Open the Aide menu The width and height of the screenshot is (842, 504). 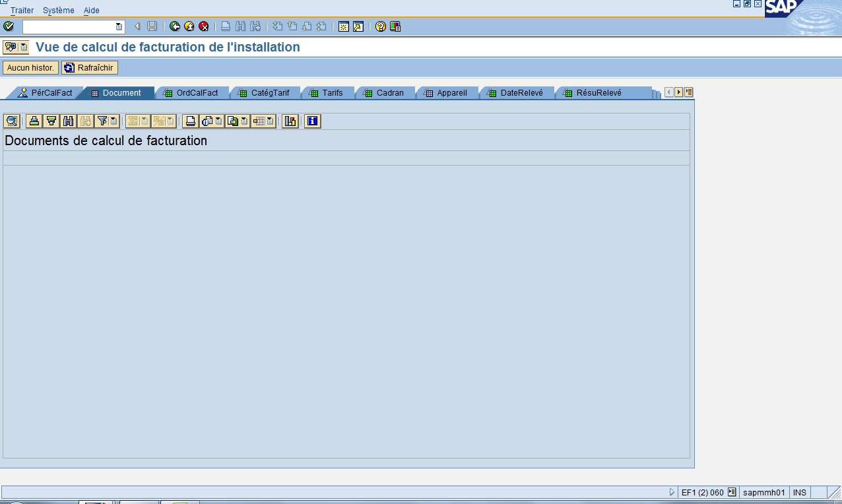pos(92,11)
